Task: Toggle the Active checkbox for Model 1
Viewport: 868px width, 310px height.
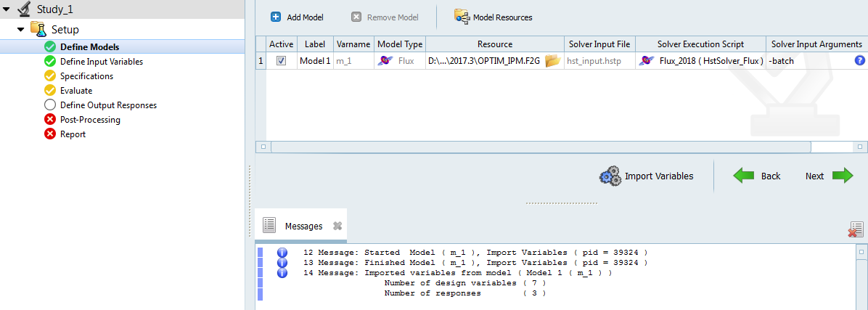Action: click(282, 61)
